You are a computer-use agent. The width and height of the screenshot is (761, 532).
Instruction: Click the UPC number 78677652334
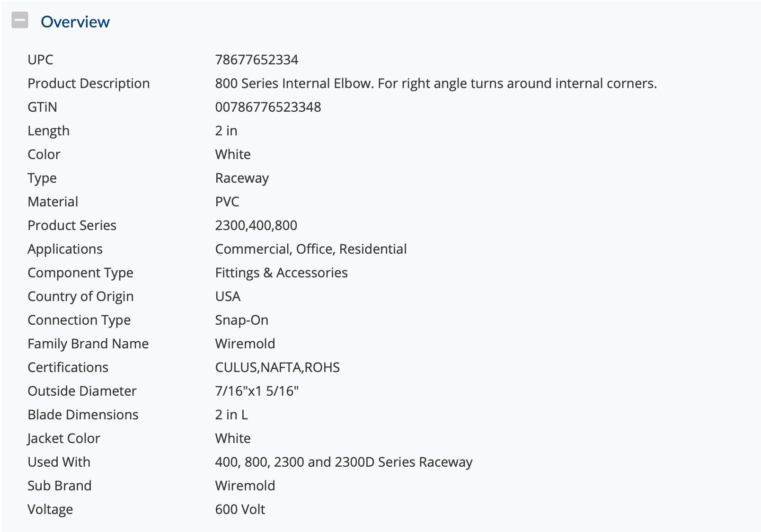tap(257, 60)
